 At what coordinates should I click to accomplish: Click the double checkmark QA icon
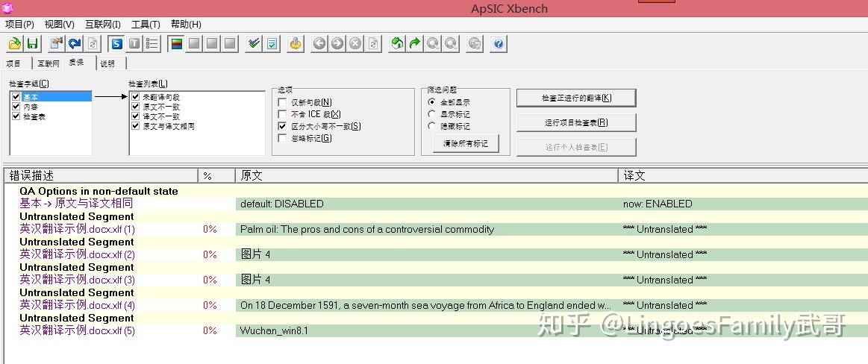tap(254, 44)
